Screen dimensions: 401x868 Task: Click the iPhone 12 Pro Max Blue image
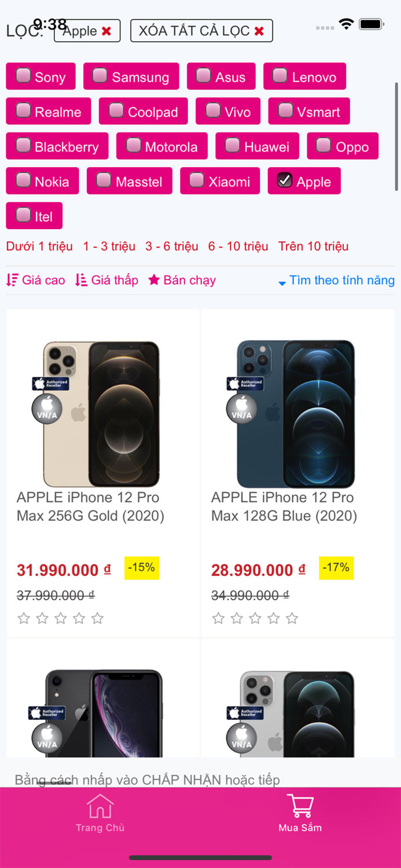click(296, 414)
